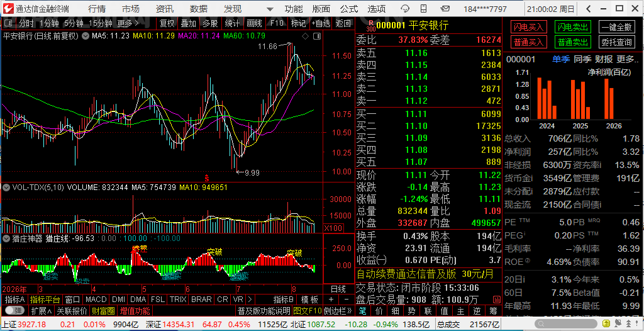Screen dimensions: 644x331
Task: Click 闪电买入 button
Action: point(529,27)
